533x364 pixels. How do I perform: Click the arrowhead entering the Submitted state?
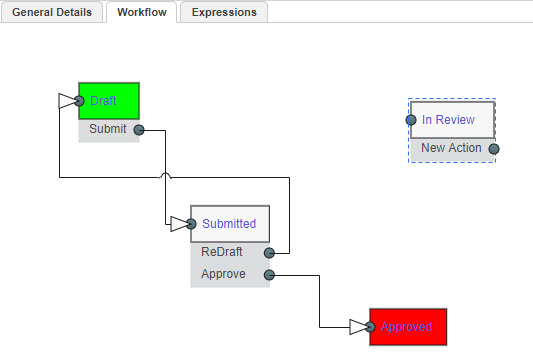[179, 224]
